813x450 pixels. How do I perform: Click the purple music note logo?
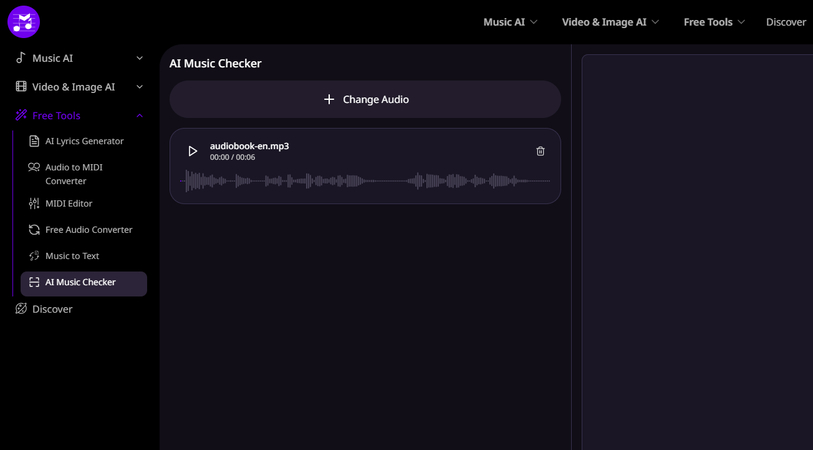(23, 22)
